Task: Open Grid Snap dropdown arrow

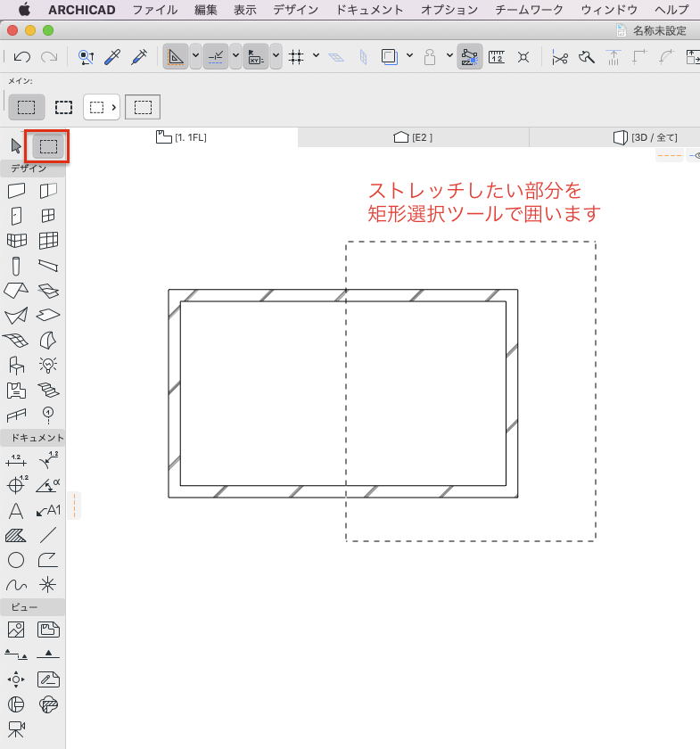Action: [x=316, y=55]
